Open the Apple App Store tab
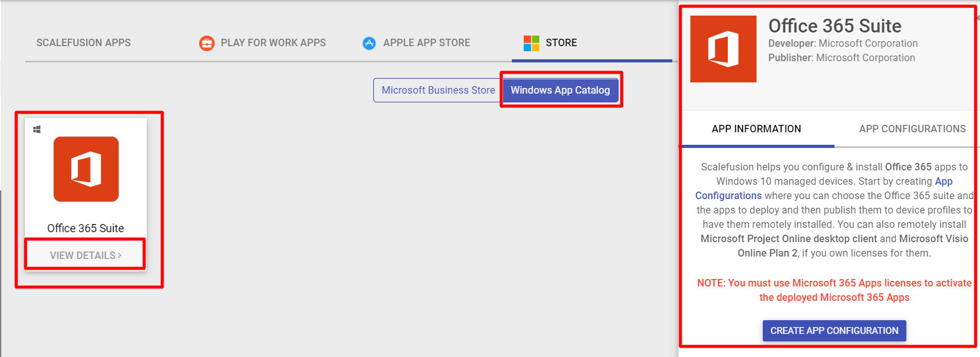This screenshot has height=357, width=980. click(x=416, y=42)
